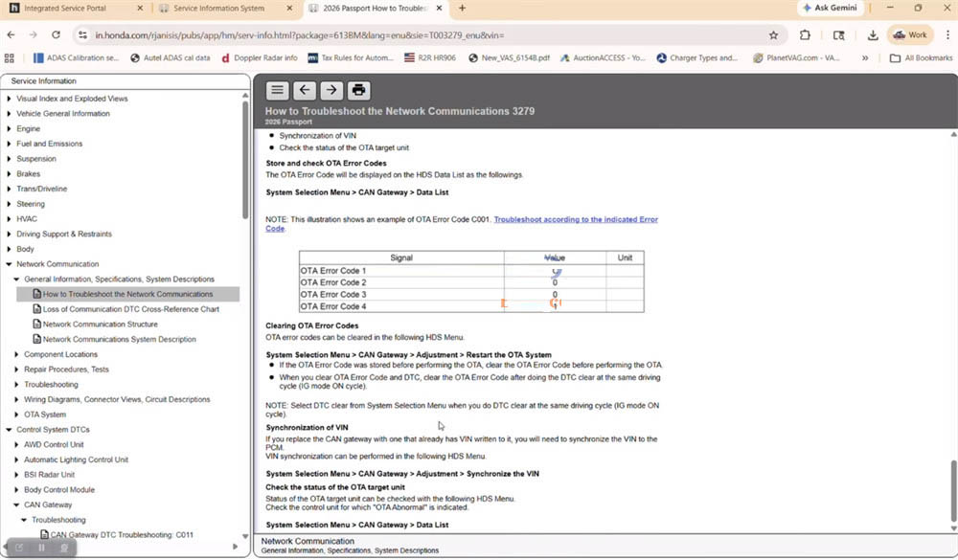Select the 2026 Passport How to Troubleshoot tab
The image size is (958, 560).
tap(375, 8)
